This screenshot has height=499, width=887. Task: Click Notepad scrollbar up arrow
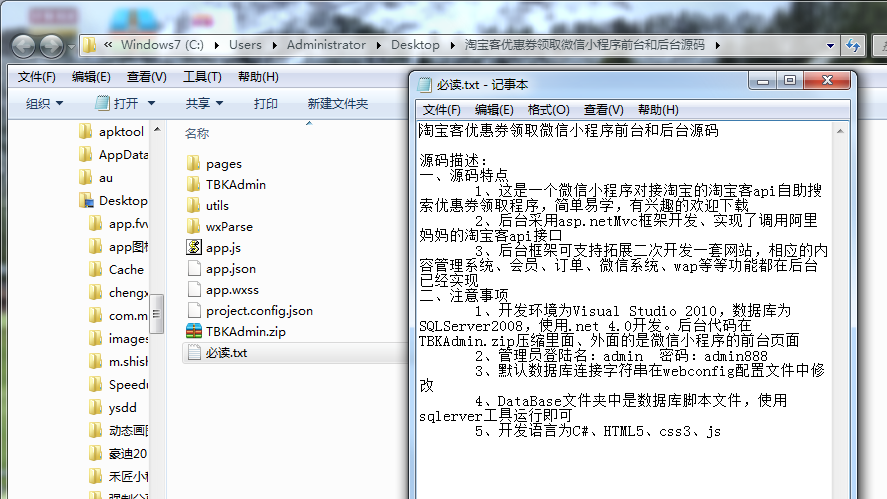pyautogui.click(x=840, y=131)
